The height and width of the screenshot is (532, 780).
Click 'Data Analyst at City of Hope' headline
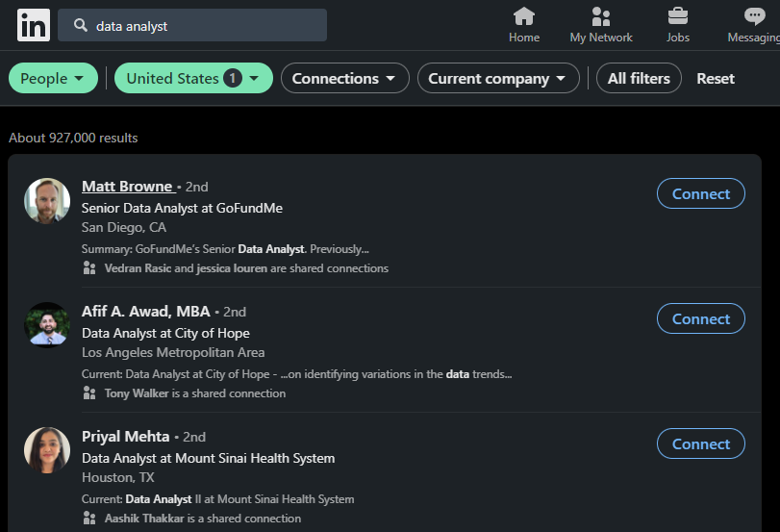[165, 333]
